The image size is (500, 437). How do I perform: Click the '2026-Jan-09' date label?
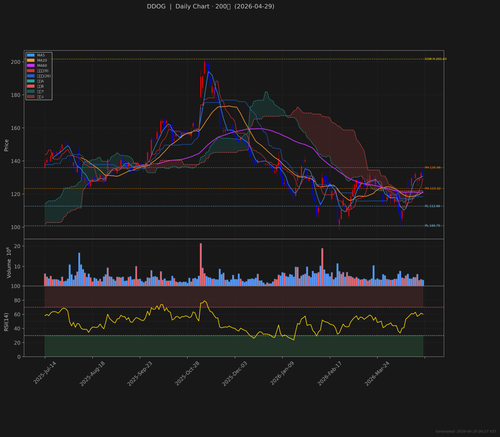coord(282,373)
